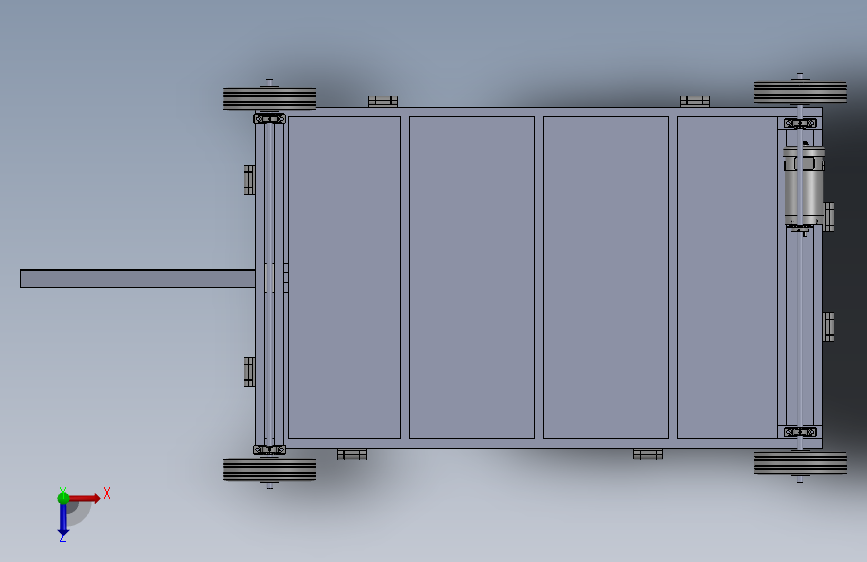Select the third deck panel from left
Image resolution: width=867 pixels, height=562 pixels.
[x=606, y=277]
